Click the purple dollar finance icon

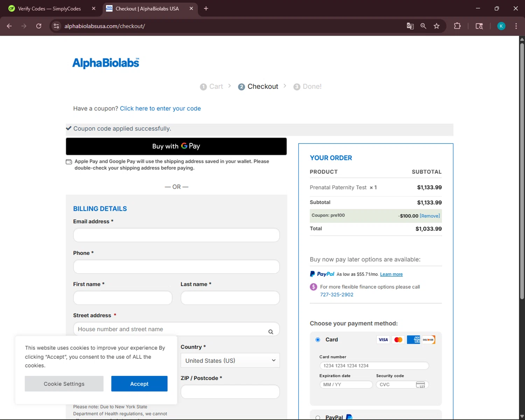click(x=314, y=287)
